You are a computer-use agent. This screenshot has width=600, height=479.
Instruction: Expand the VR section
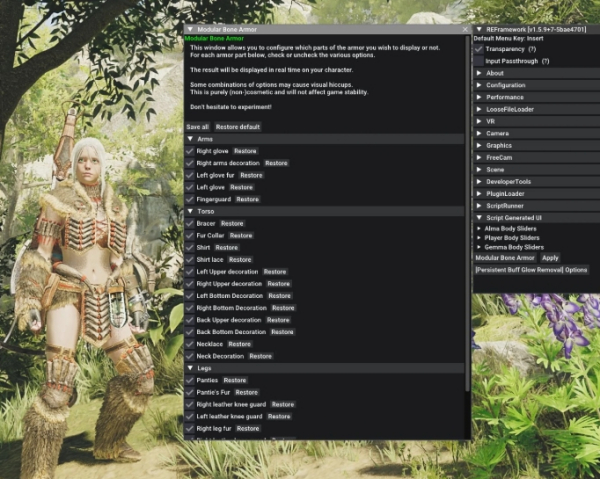[537, 121]
